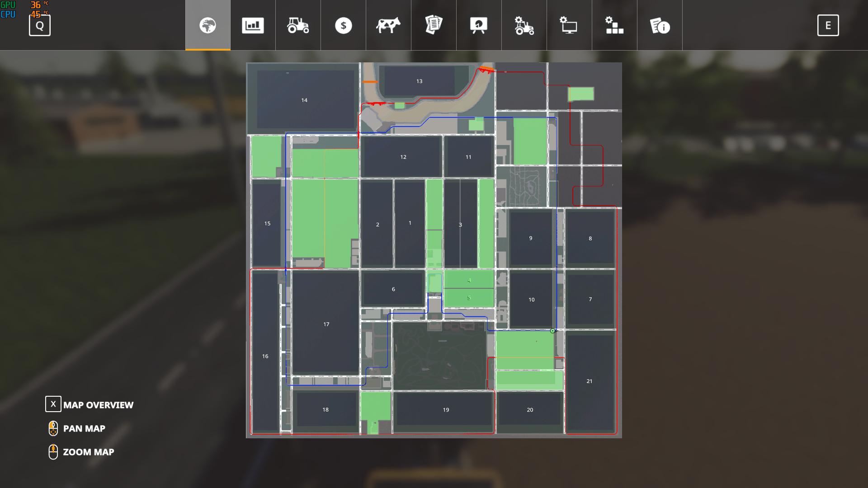Screen dimensions: 868x488
Task: Open the finances dollar tab
Action: pyautogui.click(x=343, y=25)
